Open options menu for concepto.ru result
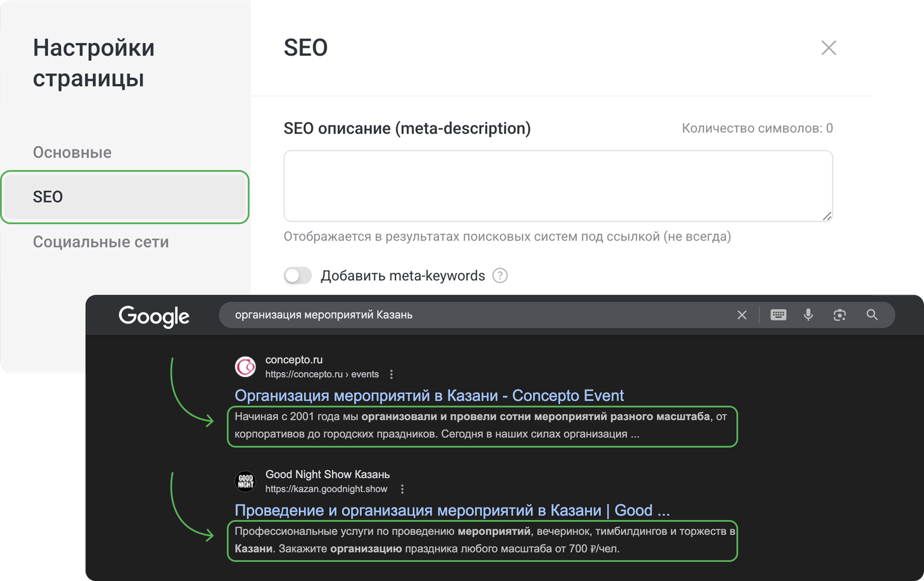 tap(391, 374)
